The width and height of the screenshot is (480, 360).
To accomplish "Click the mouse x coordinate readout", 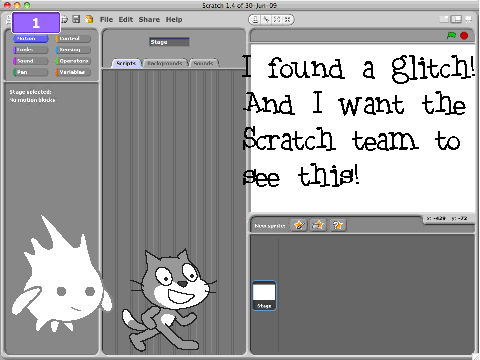I will click(436, 218).
